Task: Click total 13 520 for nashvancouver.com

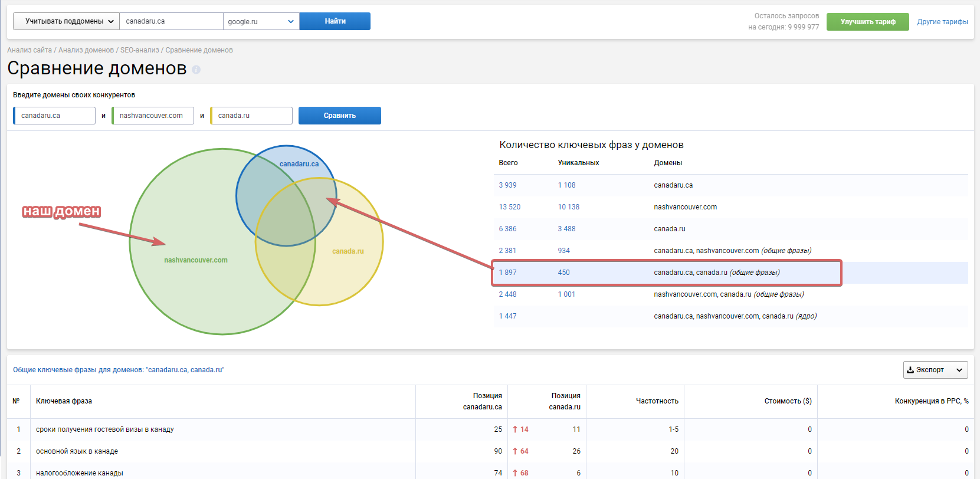Action: tap(510, 207)
